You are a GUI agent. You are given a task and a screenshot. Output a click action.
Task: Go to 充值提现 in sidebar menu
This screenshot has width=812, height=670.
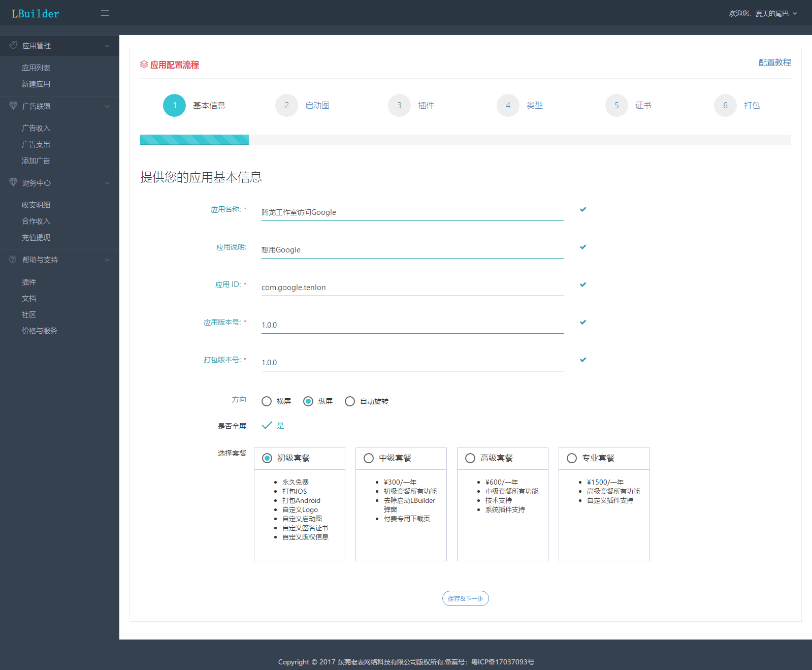[x=36, y=237]
